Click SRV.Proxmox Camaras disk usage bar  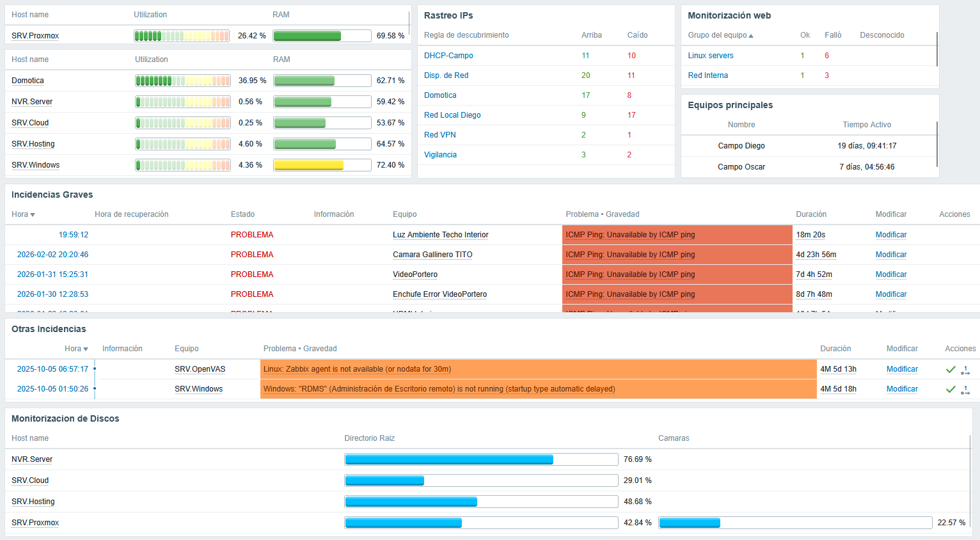[795, 523]
